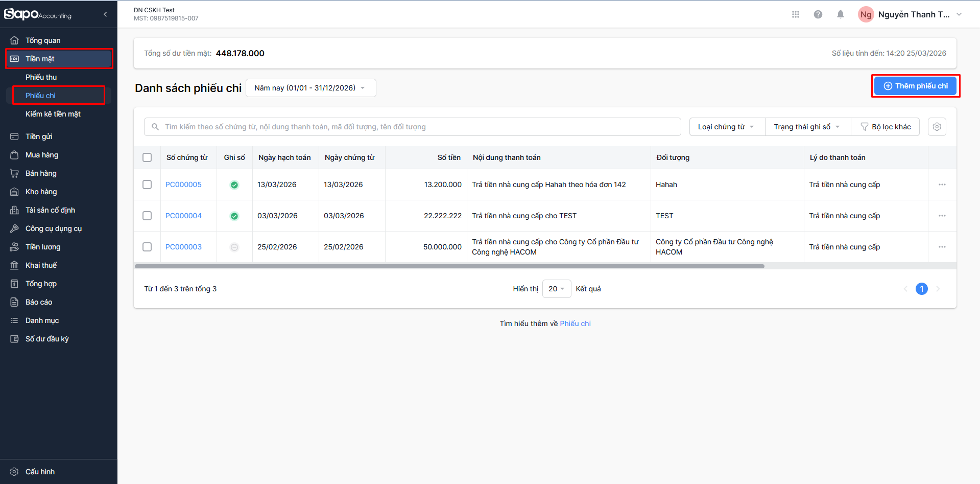Click the horizontal scrollbar under the table
The height and width of the screenshot is (484, 980).
(x=449, y=266)
